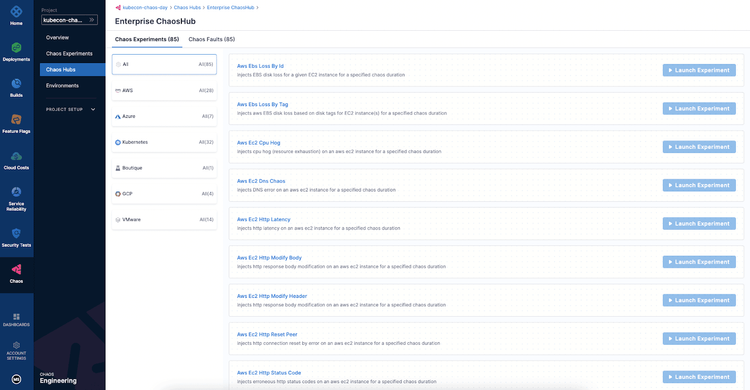
Task: Click the Azure category icon
Action: pos(118,116)
